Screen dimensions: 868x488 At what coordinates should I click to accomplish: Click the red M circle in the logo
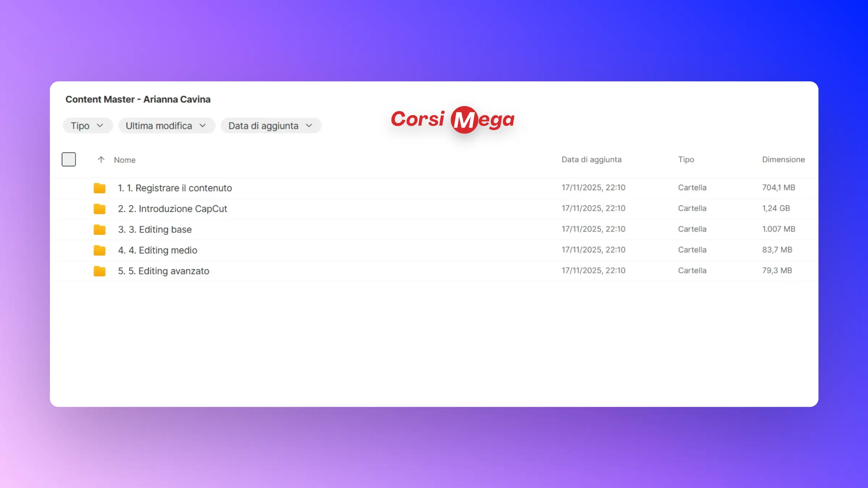pos(464,120)
